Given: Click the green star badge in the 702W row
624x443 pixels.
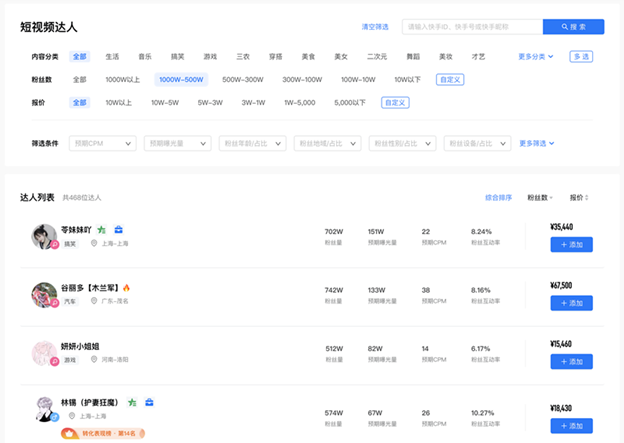Looking at the screenshot, I should pos(102,230).
